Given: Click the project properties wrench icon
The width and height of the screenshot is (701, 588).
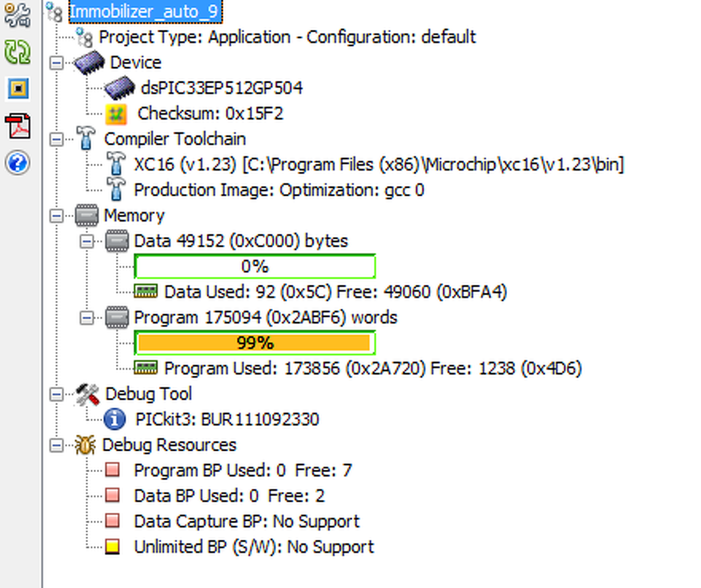Looking at the screenshot, I should click(x=17, y=16).
